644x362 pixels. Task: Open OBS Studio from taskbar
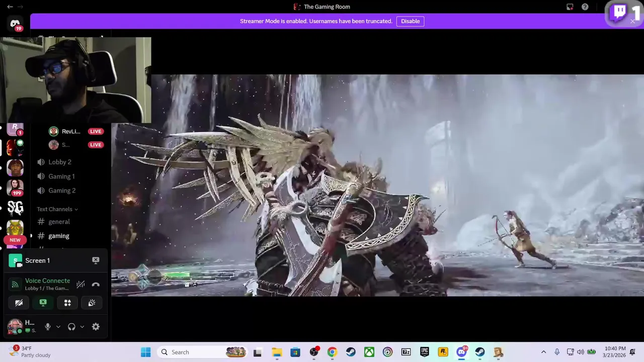[314, 352]
